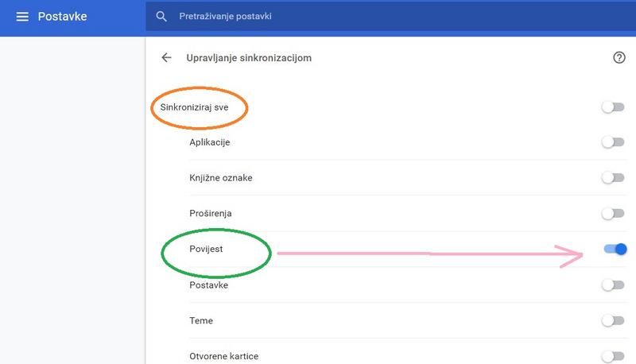The image size is (636, 364).
Task: Open the help question mark icon
Action: pos(619,57)
